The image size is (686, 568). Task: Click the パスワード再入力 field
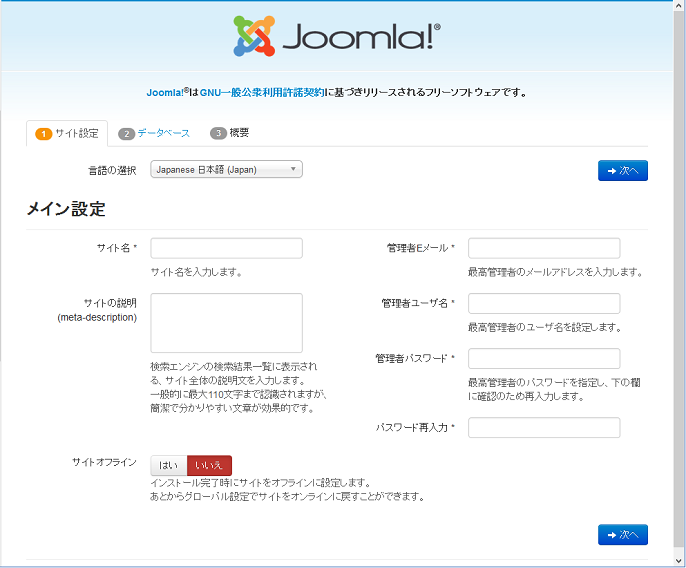pyautogui.click(x=543, y=428)
